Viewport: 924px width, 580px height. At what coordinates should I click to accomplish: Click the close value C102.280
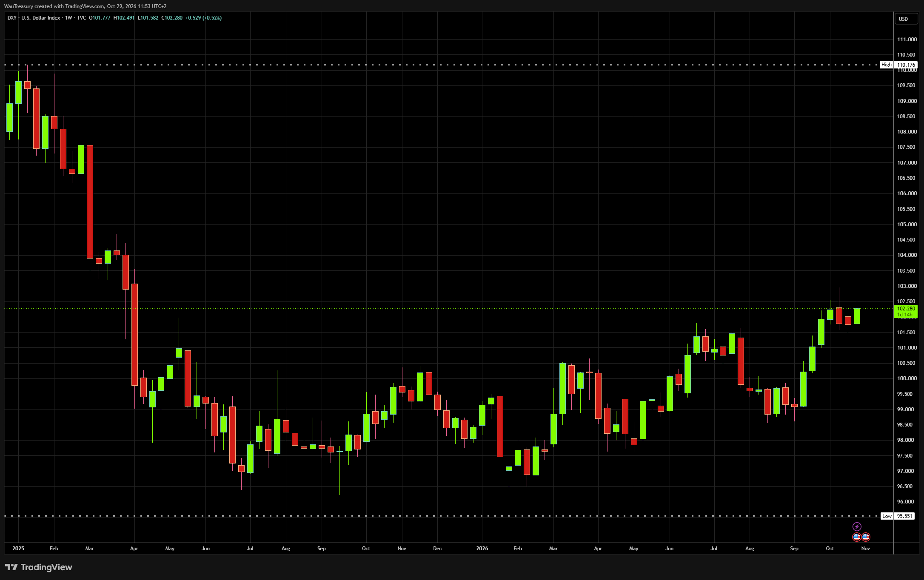click(172, 18)
